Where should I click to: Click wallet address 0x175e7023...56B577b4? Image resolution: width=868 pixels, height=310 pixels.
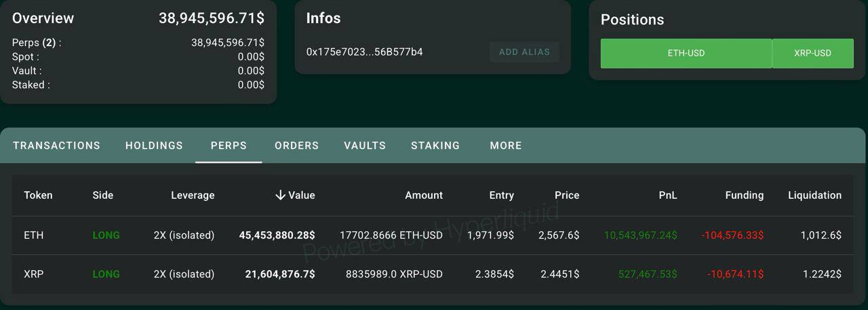(365, 52)
